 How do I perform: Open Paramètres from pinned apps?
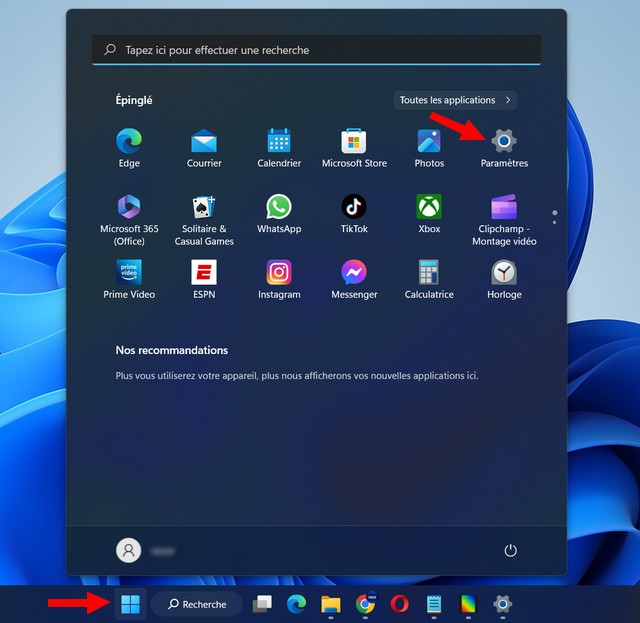(x=504, y=148)
